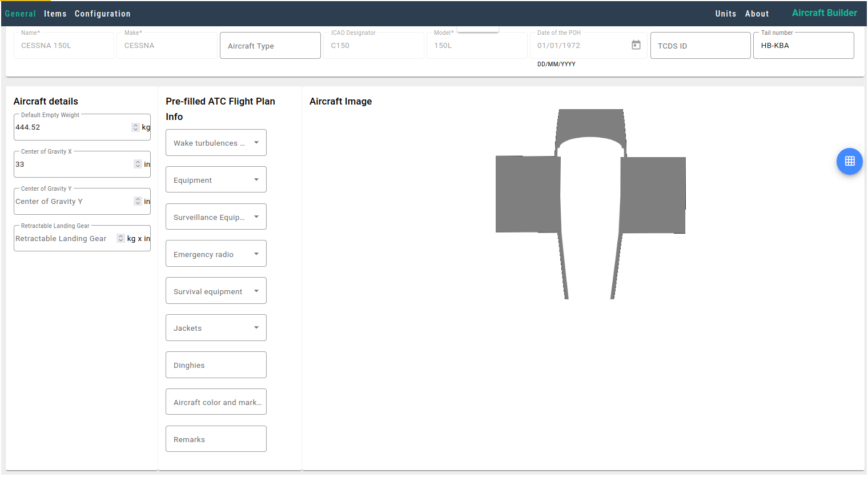
Task: Open the Survival equipment dropdown
Action: pyautogui.click(x=216, y=291)
